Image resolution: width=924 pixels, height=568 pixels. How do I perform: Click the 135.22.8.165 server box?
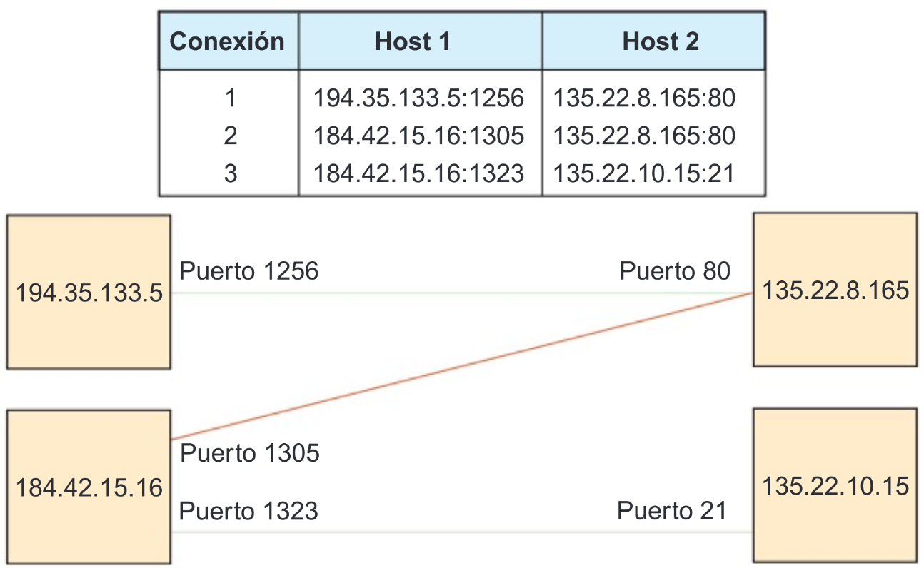click(x=835, y=290)
